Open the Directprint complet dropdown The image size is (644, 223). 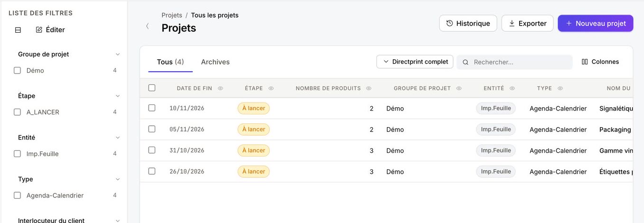pyautogui.click(x=415, y=62)
